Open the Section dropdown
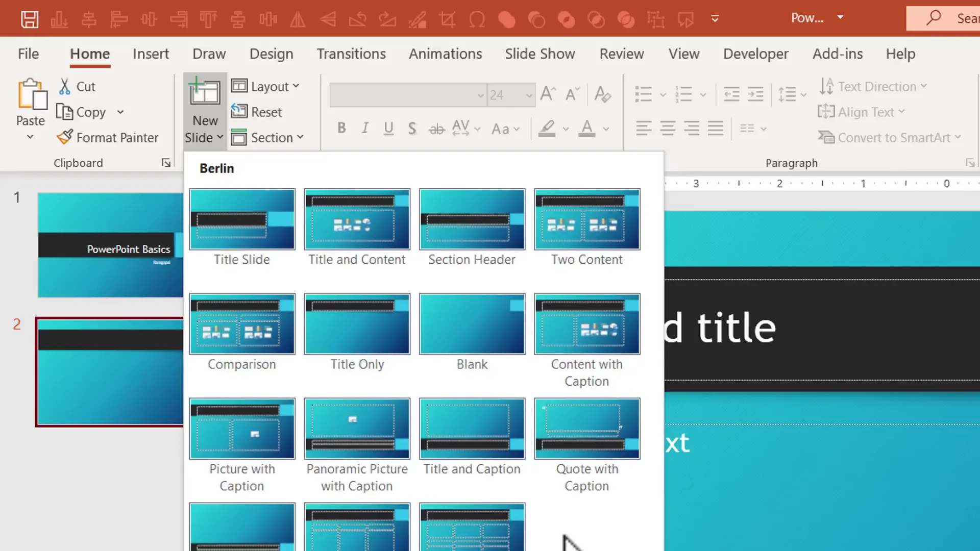Viewport: 980px width, 551px height. pos(267,137)
